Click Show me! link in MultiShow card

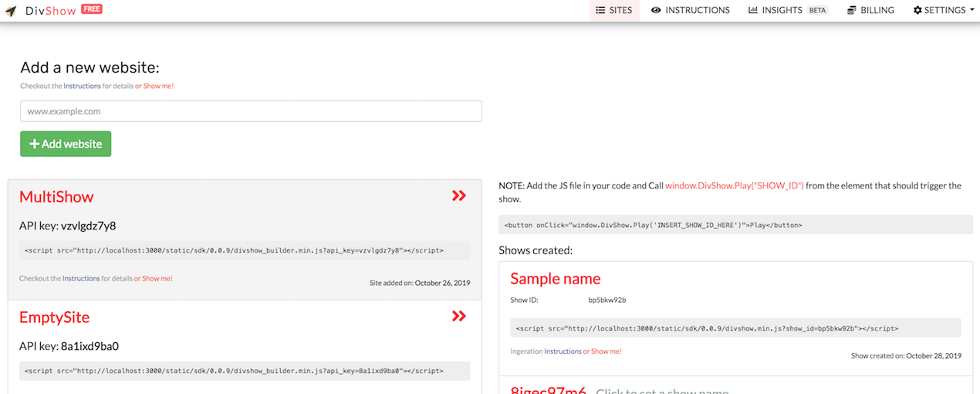[x=157, y=278]
